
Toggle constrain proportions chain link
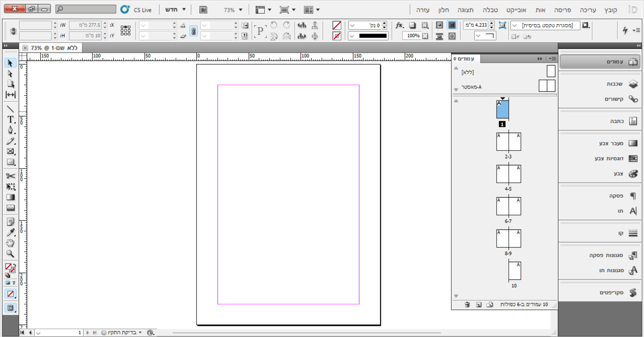(x=194, y=31)
